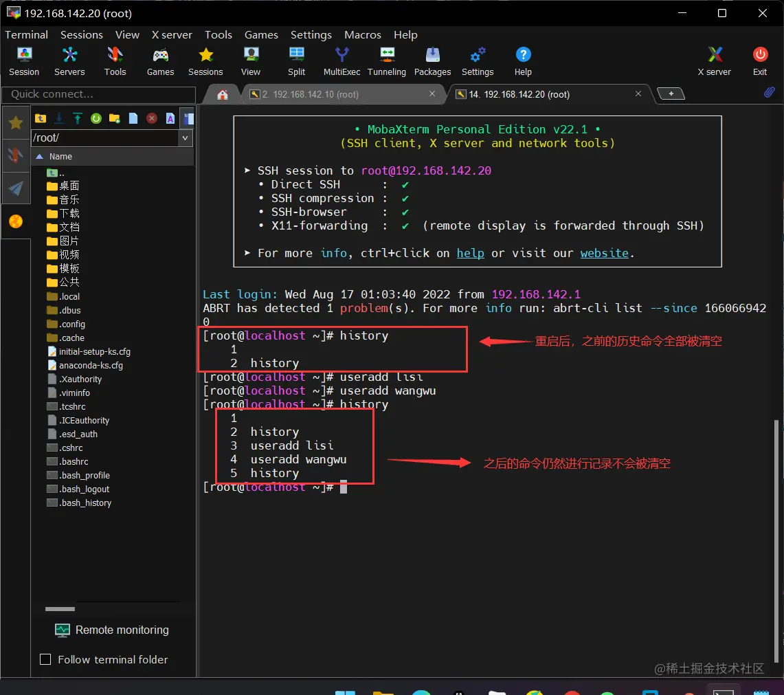Click Remote monitoring button
Image resolution: width=784 pixels, height=695 pixels.
(x=112, y=630)
